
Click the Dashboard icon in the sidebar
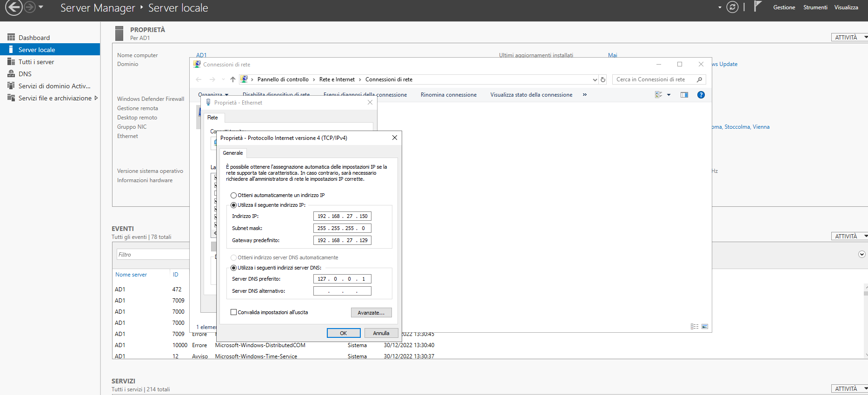[x=11, y=38]
